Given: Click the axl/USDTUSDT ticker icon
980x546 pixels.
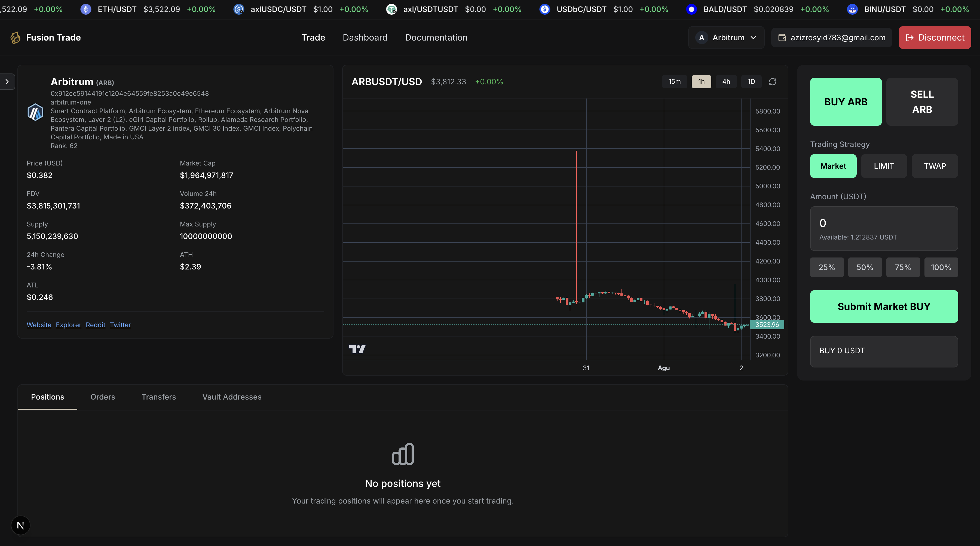Looking at the screenshot, I should click(x=391, y=9).
